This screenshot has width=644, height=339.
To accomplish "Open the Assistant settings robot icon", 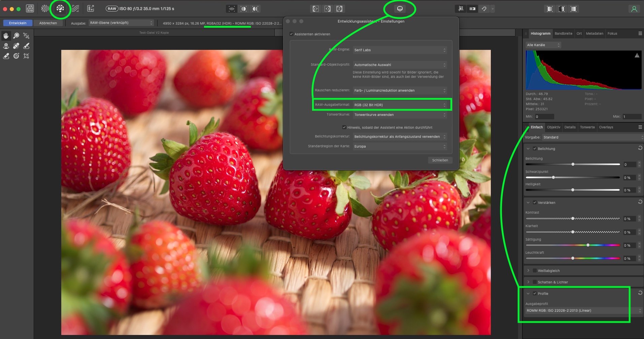I will 400,9.
